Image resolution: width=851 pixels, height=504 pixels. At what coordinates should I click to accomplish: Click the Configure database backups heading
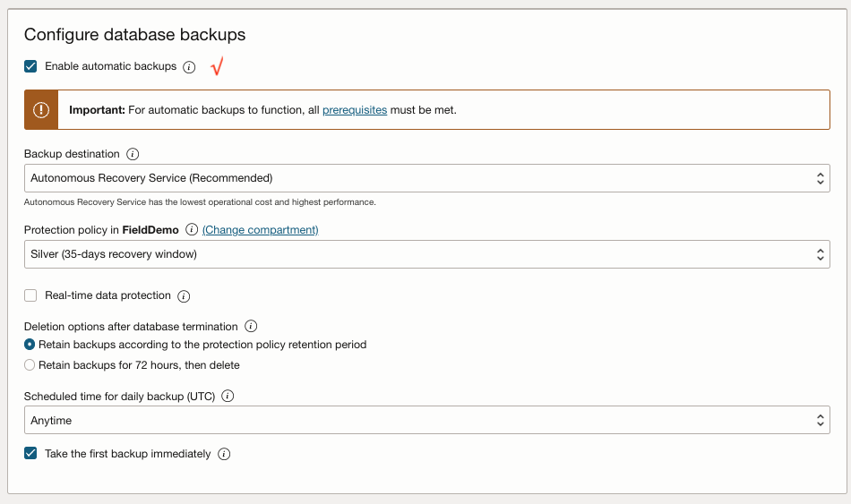pyautogui.click(x=134, y=35)
